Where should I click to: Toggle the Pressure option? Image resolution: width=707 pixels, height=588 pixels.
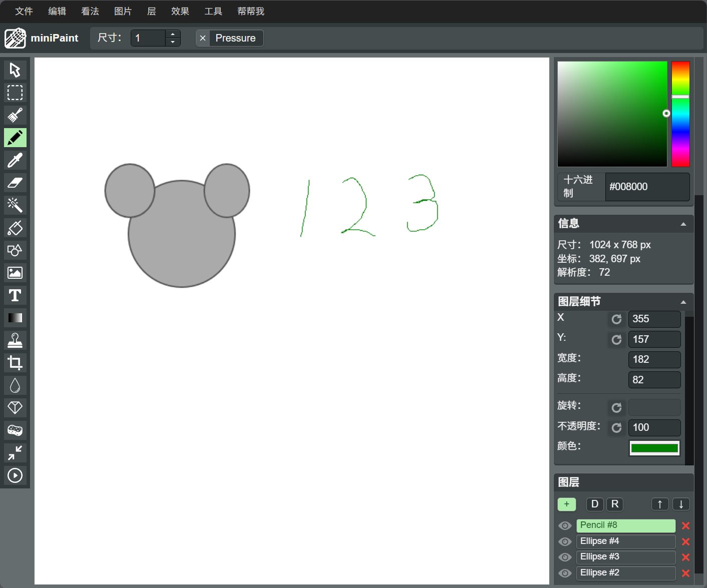(229, 38)
